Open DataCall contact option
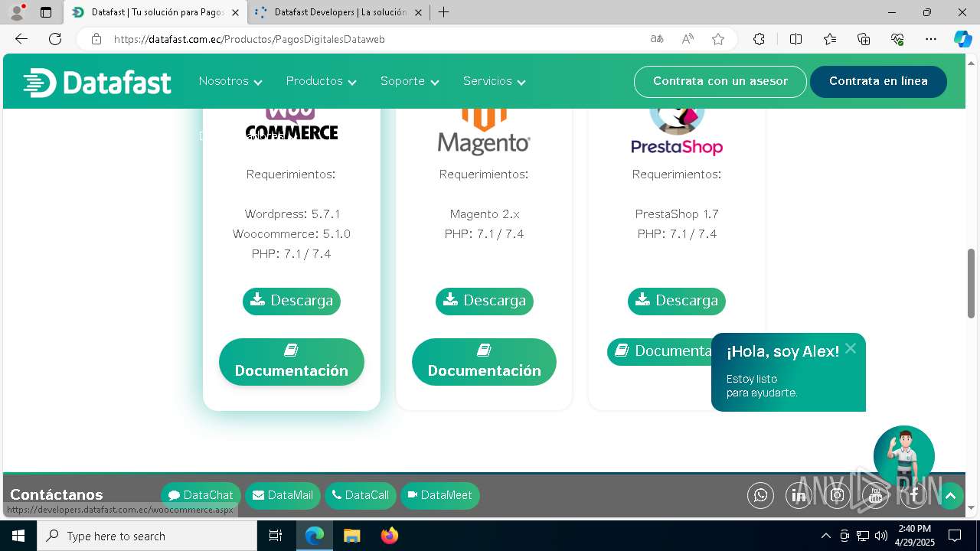 coord(361,496)
